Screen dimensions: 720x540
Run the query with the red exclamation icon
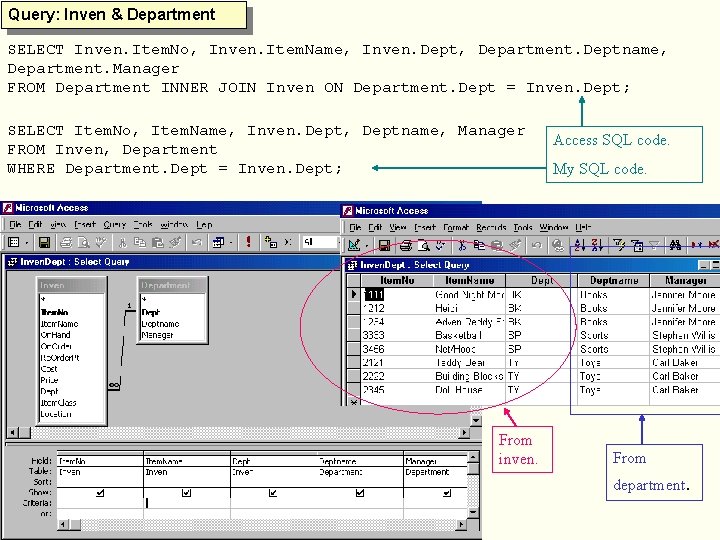tap(248, 242)
